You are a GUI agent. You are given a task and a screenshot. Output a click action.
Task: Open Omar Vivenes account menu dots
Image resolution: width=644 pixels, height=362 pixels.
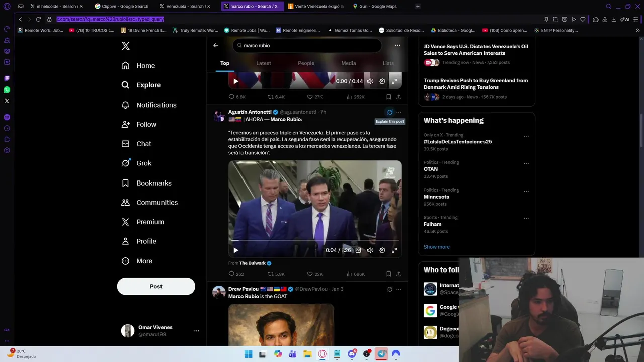pyautogui.click(x=197, y=331)
